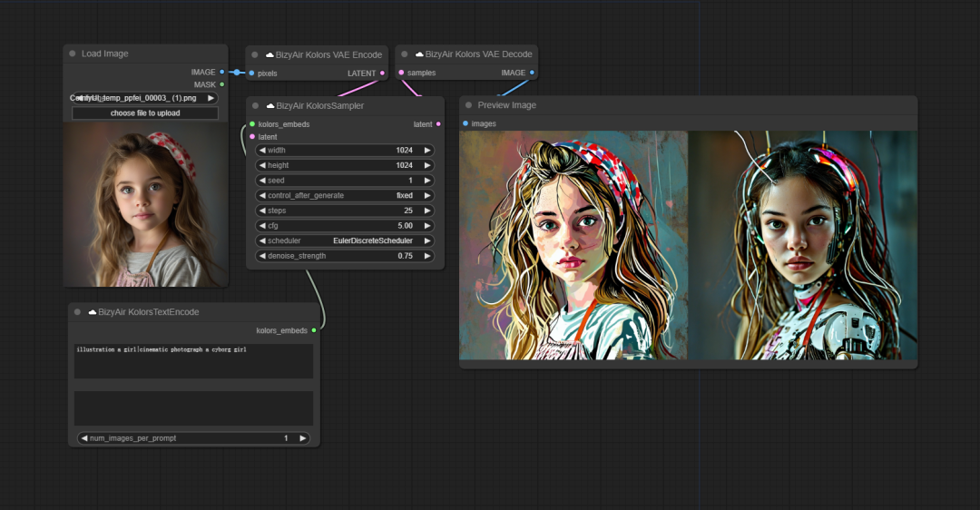Click the steps value 25

tap(408, 211)
